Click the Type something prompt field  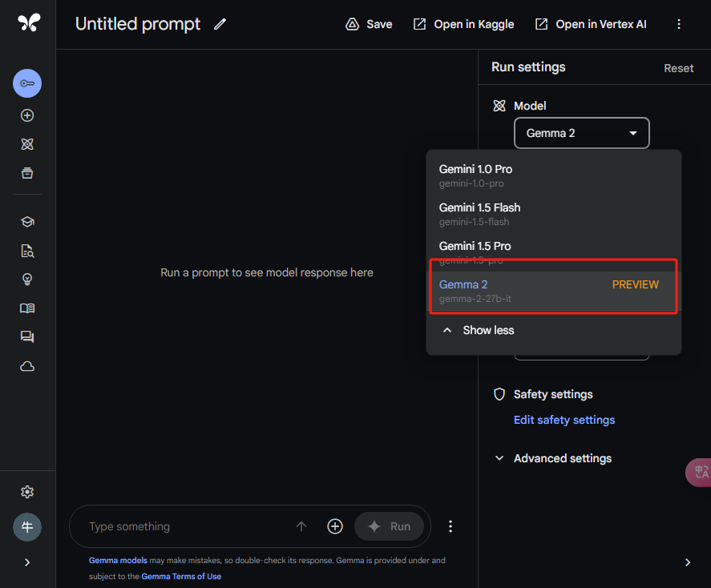click(186, 526)
